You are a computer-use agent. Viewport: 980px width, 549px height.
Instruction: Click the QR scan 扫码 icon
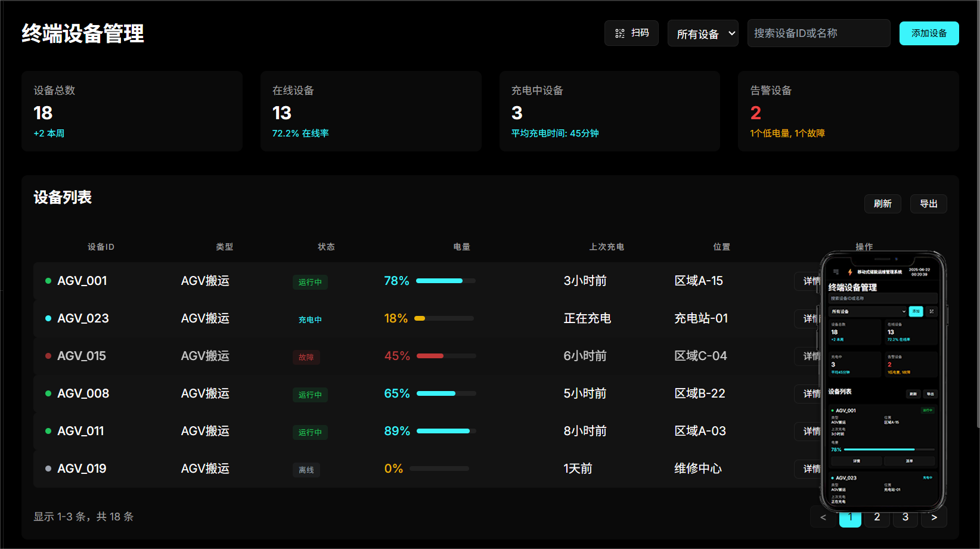pyautogui.click(x=620, y=33)
